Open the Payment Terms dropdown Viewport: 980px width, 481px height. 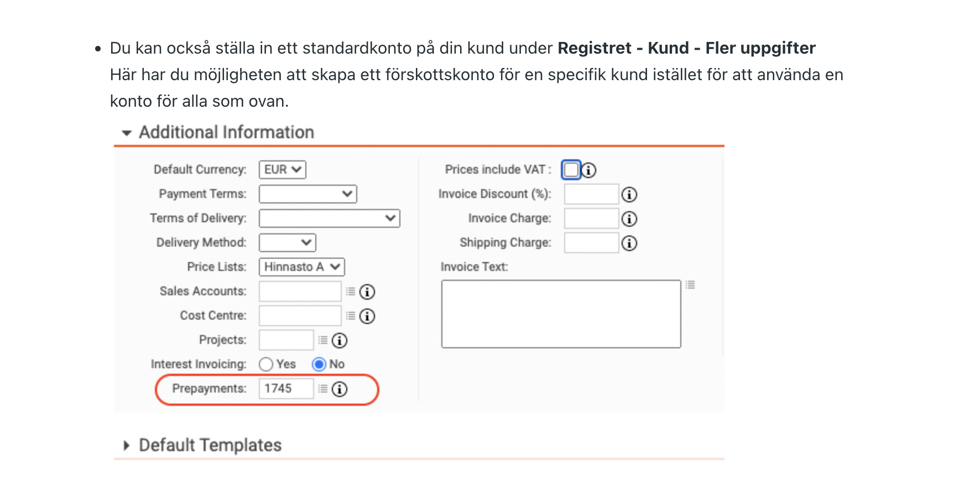pos(308,194)
